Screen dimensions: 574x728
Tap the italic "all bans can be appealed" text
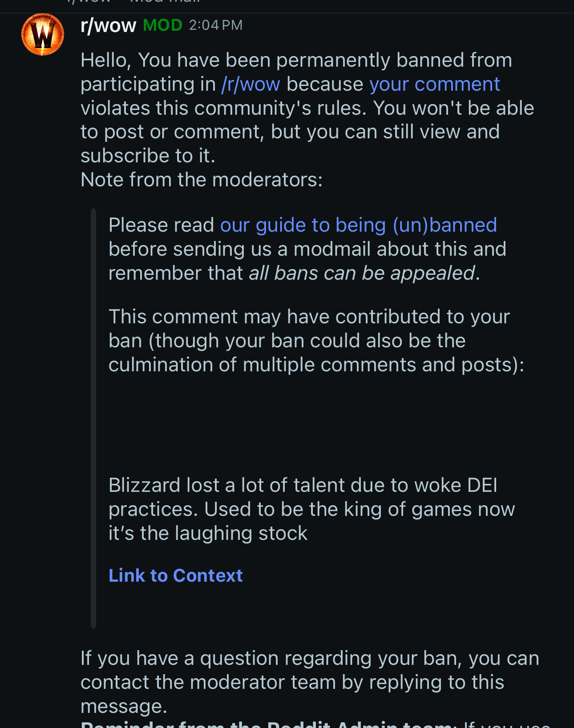(362, 274)
